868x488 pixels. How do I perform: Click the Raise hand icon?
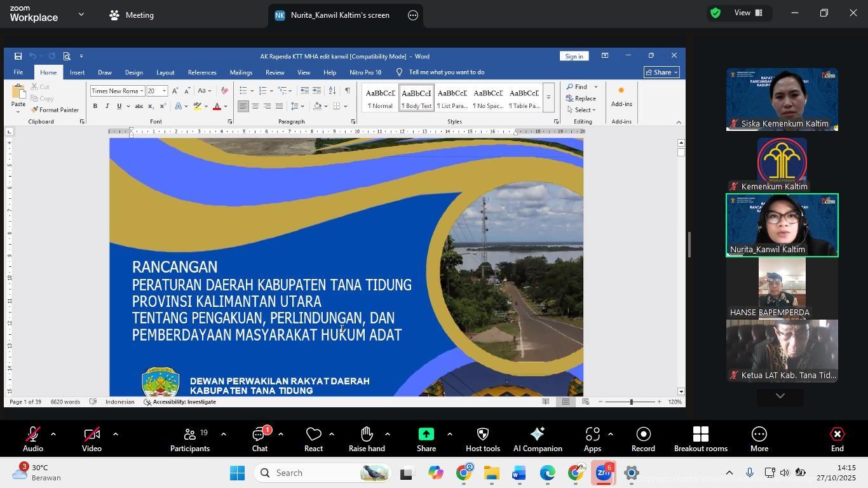point(367,439)
